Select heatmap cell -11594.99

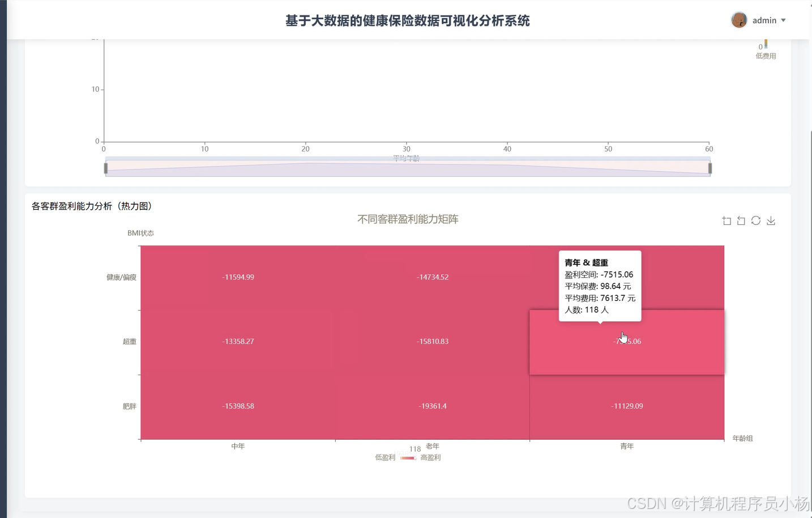point(238,277)
